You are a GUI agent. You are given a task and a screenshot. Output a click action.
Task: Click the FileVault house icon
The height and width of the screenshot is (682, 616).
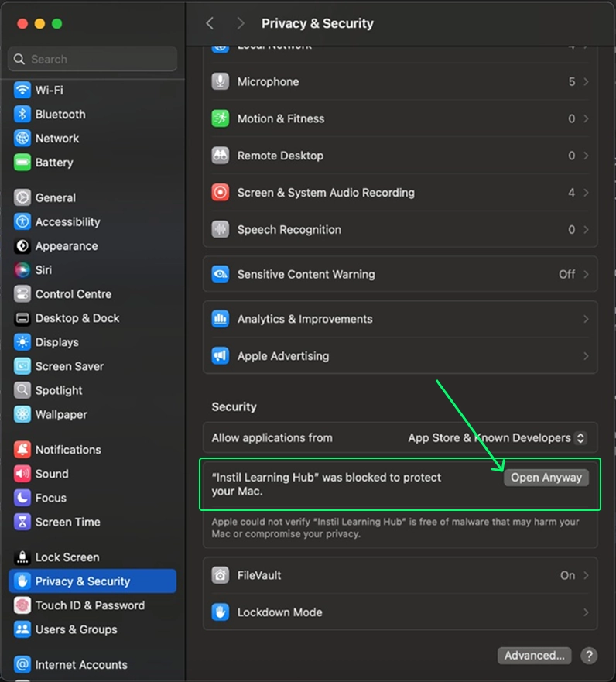coord(221,575)
